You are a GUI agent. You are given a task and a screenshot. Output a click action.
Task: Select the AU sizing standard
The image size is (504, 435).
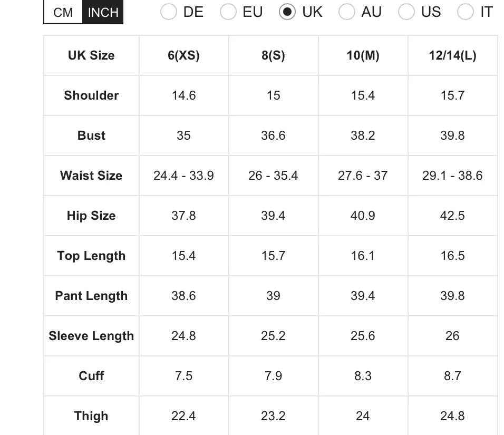347,12
